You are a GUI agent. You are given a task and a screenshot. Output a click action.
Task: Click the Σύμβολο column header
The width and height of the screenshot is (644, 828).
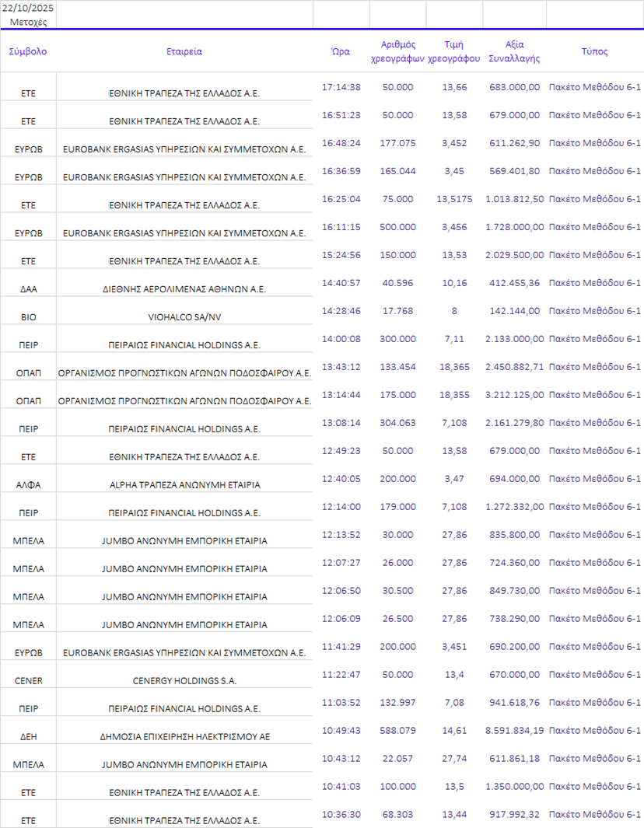coord(28,51)
